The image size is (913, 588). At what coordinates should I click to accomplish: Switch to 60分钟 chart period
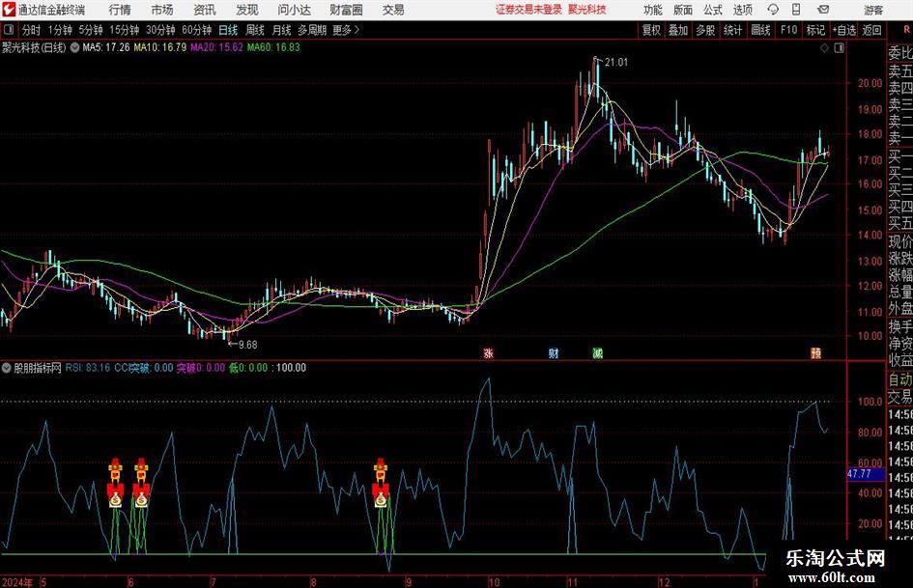(196, 30)
